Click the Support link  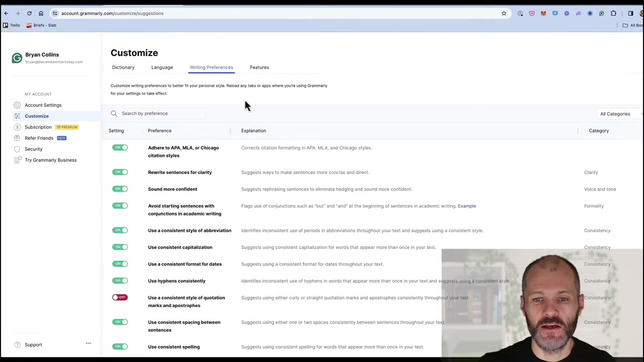coord(33,345)
